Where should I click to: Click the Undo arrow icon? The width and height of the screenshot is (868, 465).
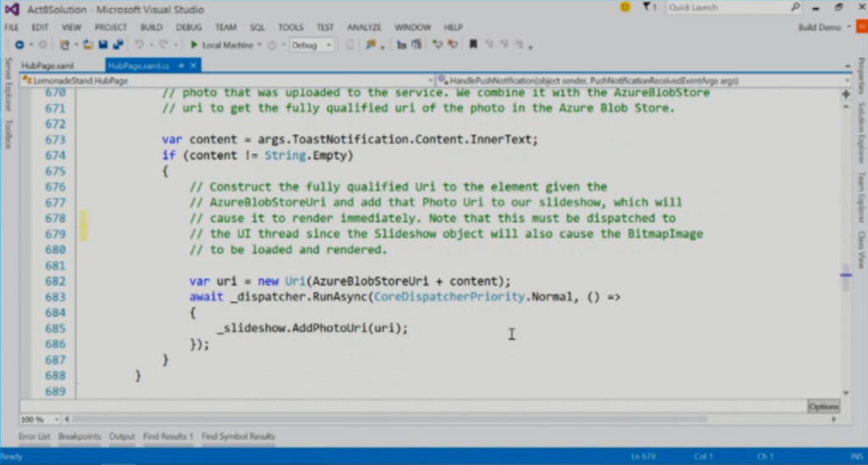tap(139, 45)
